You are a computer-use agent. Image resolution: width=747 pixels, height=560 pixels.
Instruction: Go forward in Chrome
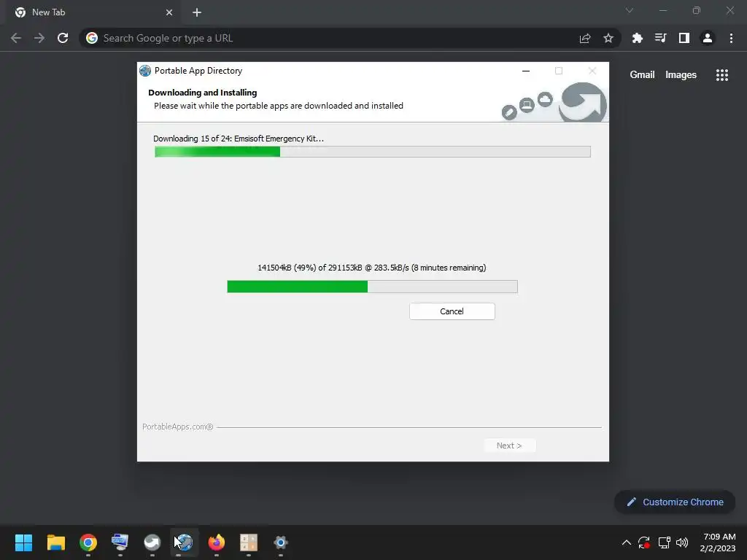pyautogui.click(x=39, y=38)
